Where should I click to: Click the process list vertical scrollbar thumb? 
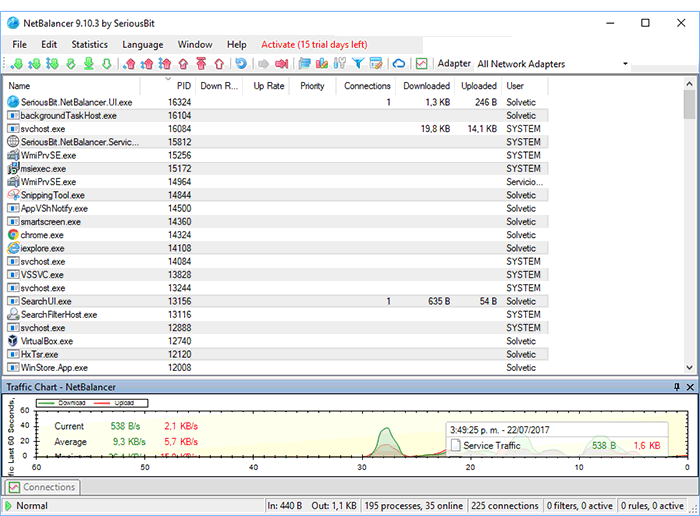tap(689, 105)
